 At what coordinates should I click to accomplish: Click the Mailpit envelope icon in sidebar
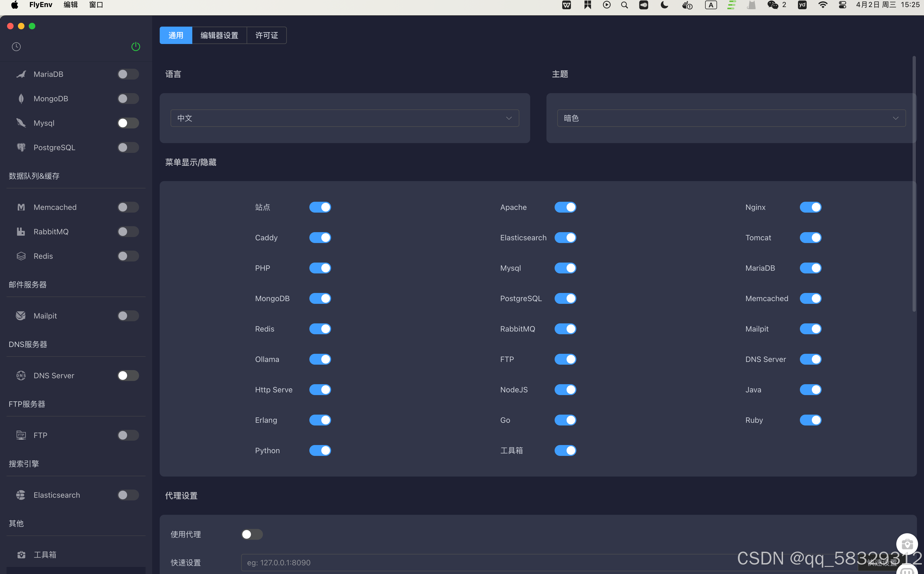click(21, 316)
